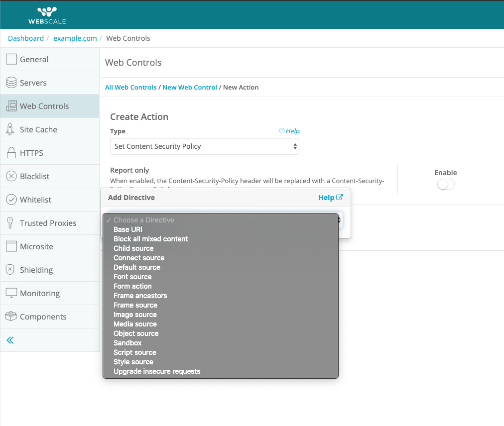The width and height of the screenshot is (504, 426).
Task: Navigate to Dashboard breadcrumb link
Action: point(26,38)
